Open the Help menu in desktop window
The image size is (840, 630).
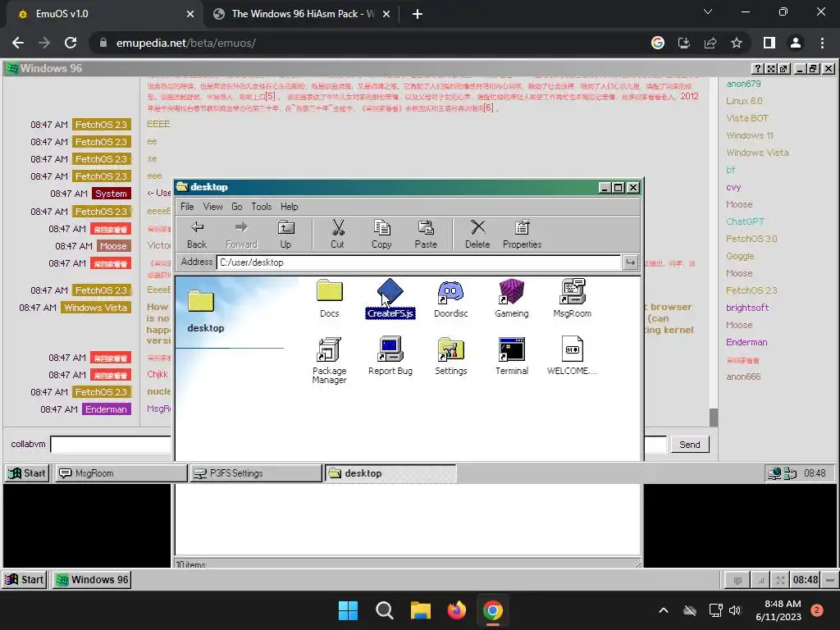(x=290, y=207)
